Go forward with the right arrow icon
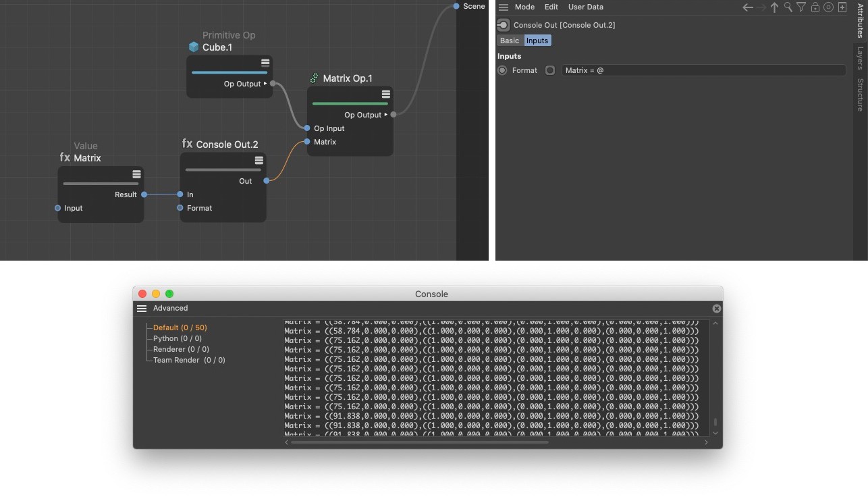Image resolution: width=868 pixels, height=499 pixels. 761,7
